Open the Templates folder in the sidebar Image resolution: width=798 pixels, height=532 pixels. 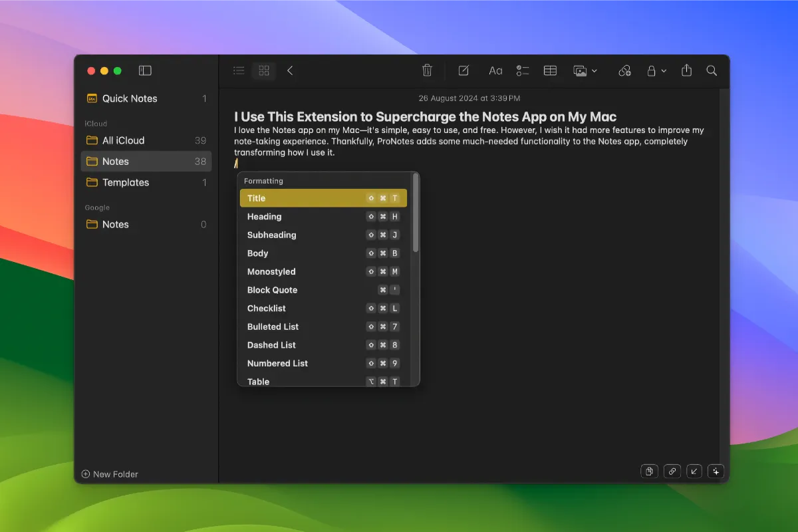tap(126, 182)
